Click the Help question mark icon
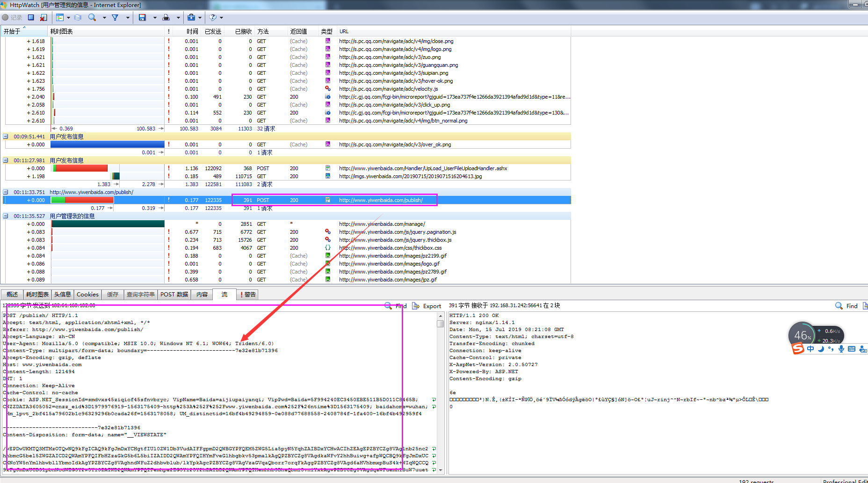868x483 pixels. point(213,17)
